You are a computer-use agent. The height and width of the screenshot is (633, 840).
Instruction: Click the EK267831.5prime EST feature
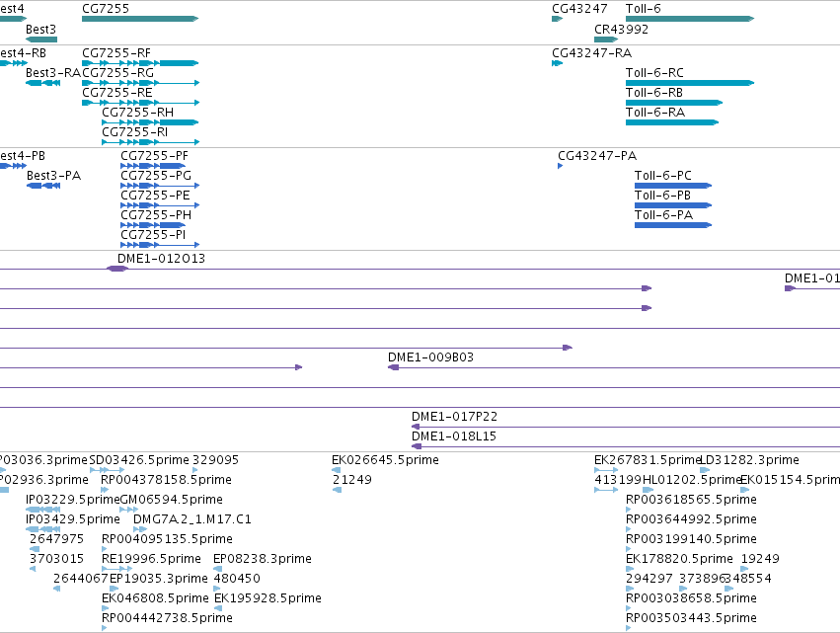pyautogui.click(x=606, y=470)
